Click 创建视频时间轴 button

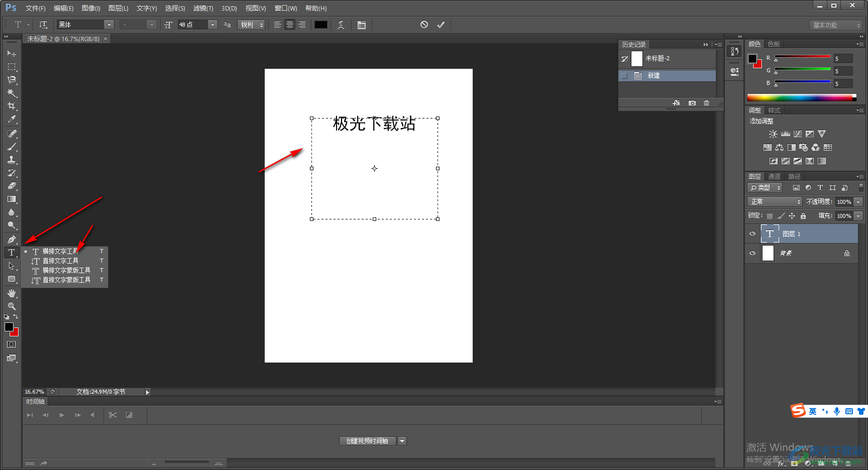pyautogui.click(x=367, y=441)
